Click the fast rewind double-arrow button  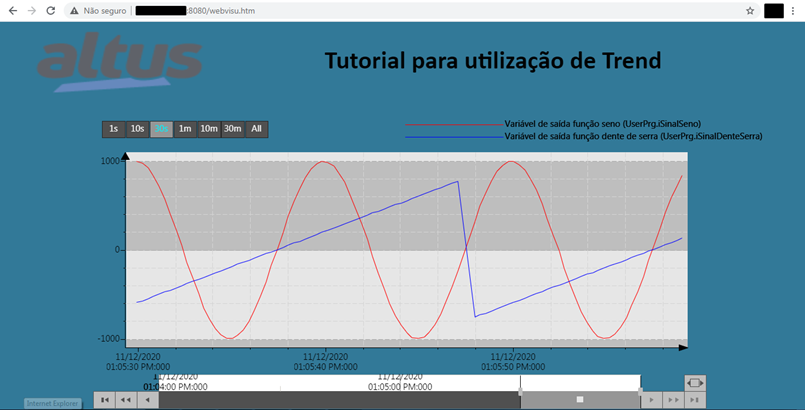point(125,399)
